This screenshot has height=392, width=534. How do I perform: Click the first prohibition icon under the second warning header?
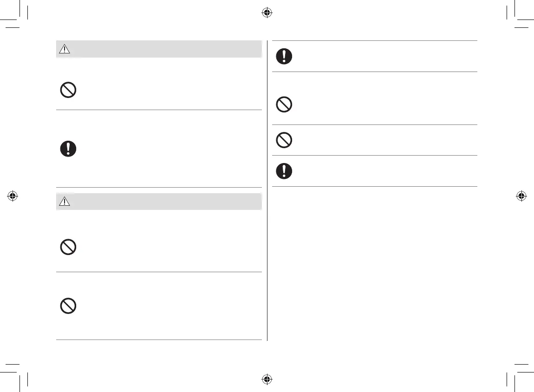(68, 247)
